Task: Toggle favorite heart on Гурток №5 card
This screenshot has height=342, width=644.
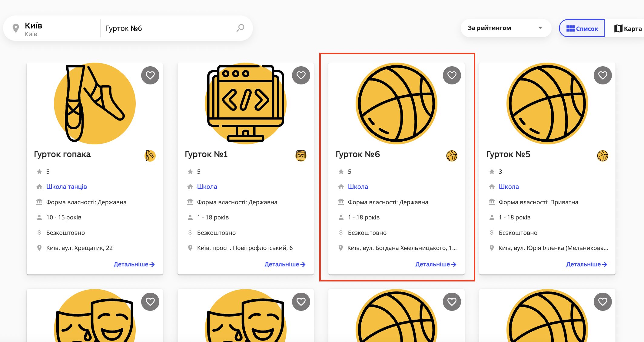Action: point(602,75)
